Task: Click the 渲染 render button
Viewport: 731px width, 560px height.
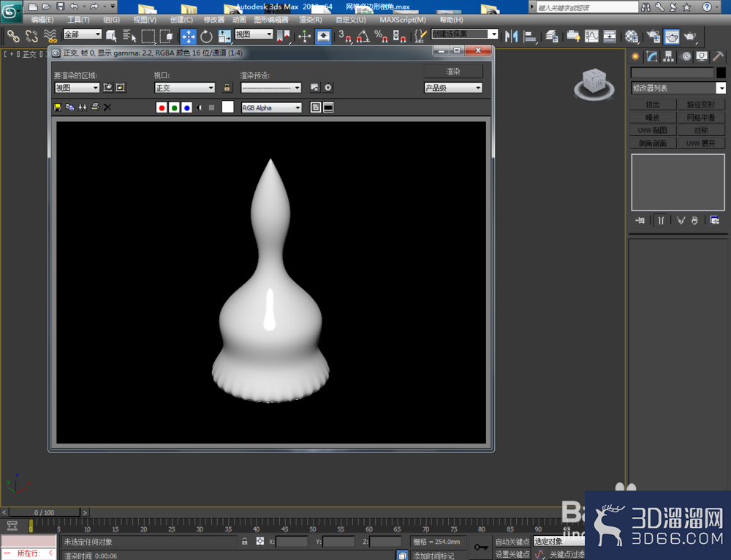Action: (x=453, y=72)
